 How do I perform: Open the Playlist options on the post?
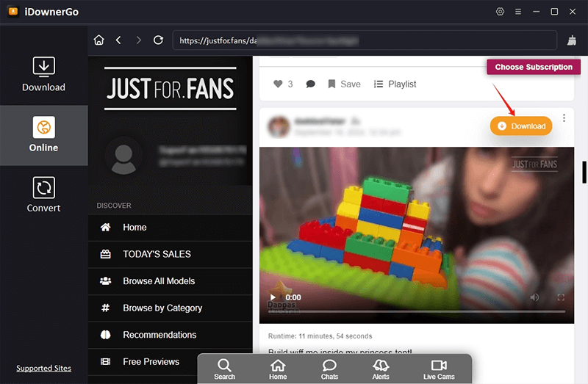pos(395,84)
